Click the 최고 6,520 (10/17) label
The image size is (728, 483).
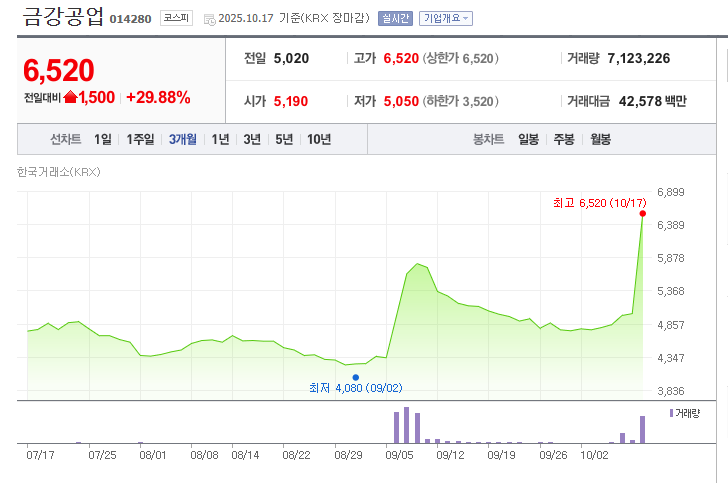(x=599, y=203)
